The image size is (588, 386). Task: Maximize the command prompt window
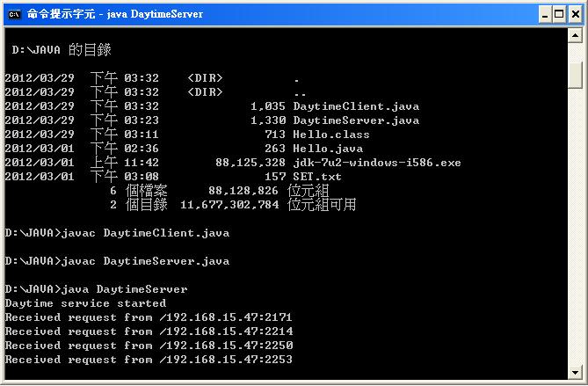pos(559,14)
